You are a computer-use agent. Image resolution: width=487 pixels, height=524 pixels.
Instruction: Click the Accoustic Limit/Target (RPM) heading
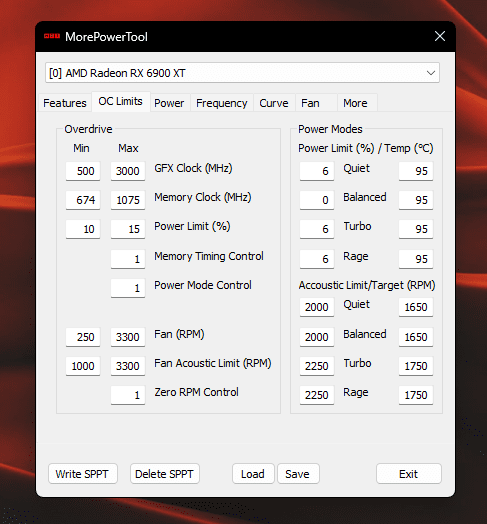(x=367, y=285)
